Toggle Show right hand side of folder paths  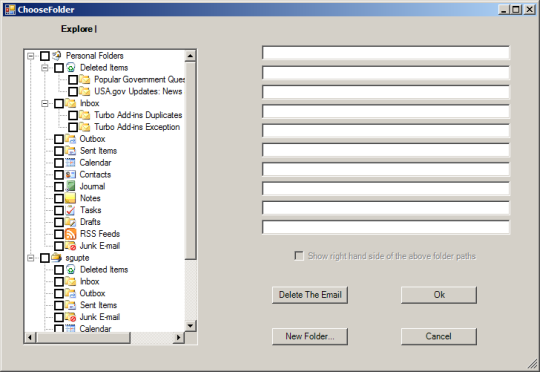tap(299, 256)
